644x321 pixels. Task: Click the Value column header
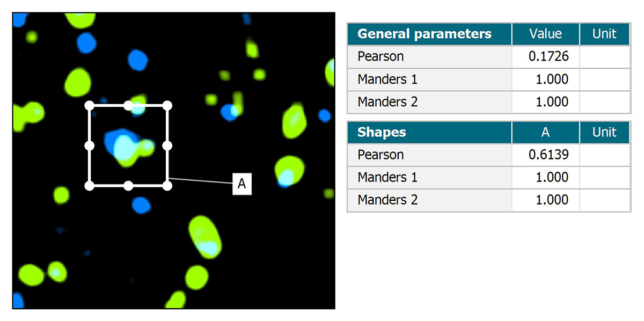546,34
